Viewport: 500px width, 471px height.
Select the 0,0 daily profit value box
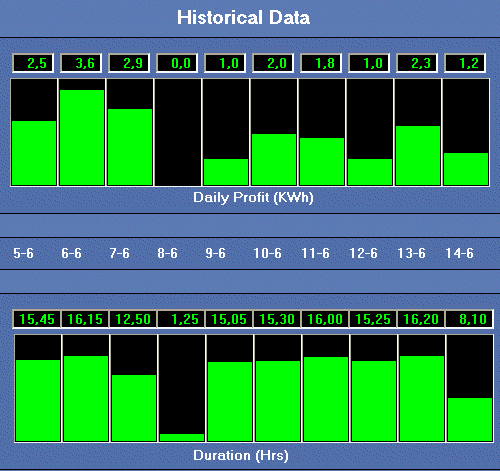(x=177, y=63)
